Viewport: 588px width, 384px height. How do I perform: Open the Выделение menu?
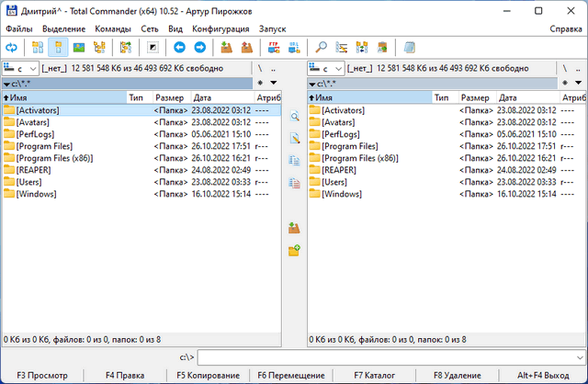pyautogui.click(x=63, y=29)
